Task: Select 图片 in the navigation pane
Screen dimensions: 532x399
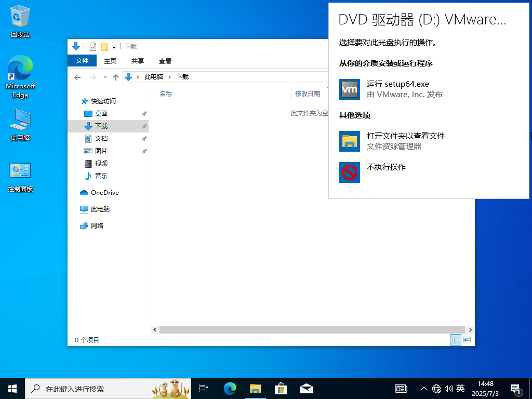Action: pyautogui.click(x=101, y=151)
